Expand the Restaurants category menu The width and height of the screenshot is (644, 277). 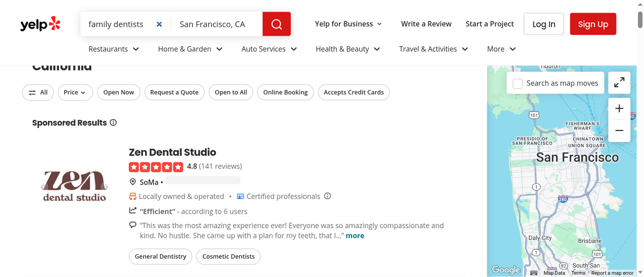[x=114, y=49]
